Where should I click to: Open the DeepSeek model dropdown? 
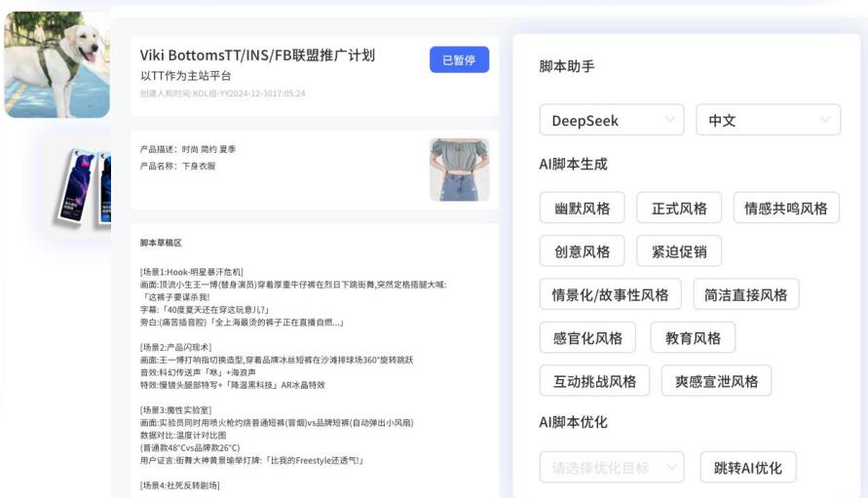click(611, 121)
